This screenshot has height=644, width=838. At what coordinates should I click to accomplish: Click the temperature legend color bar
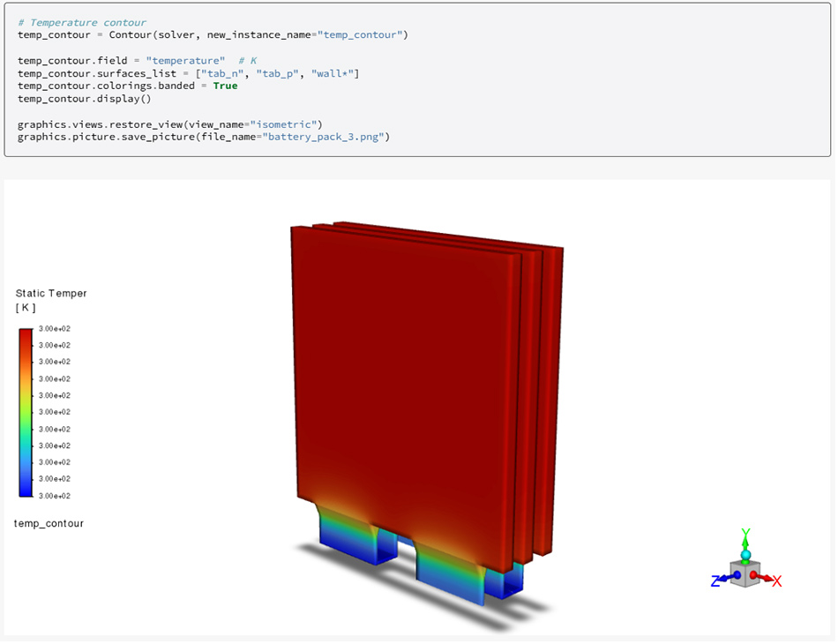(26, 413)
